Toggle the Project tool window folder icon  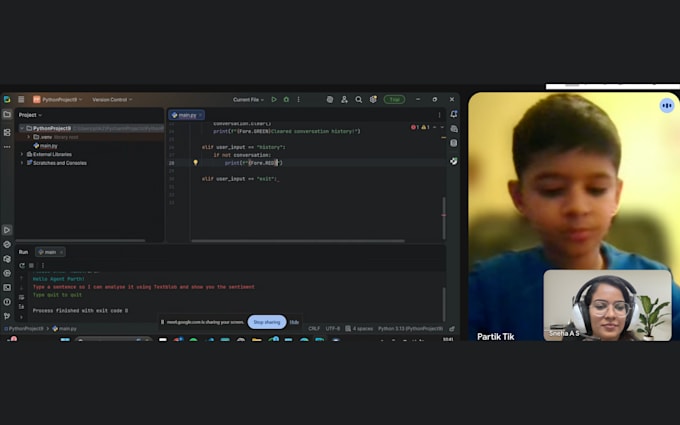click(7, 114)
